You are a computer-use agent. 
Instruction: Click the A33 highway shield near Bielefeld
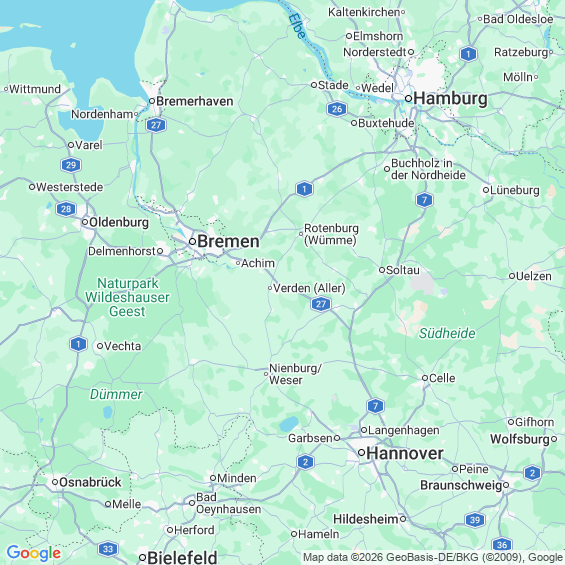coord(108,549)
